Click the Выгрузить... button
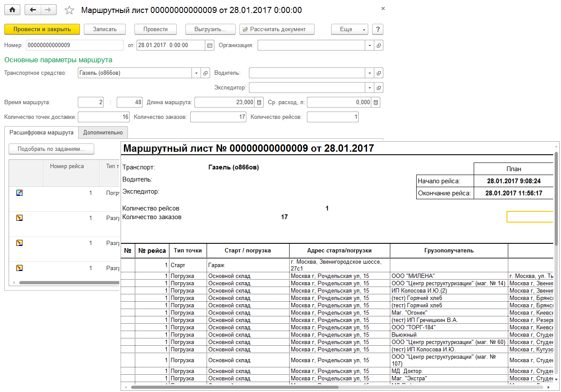The width and height of the screenshot is (561, 392). [x=210, y=29]
